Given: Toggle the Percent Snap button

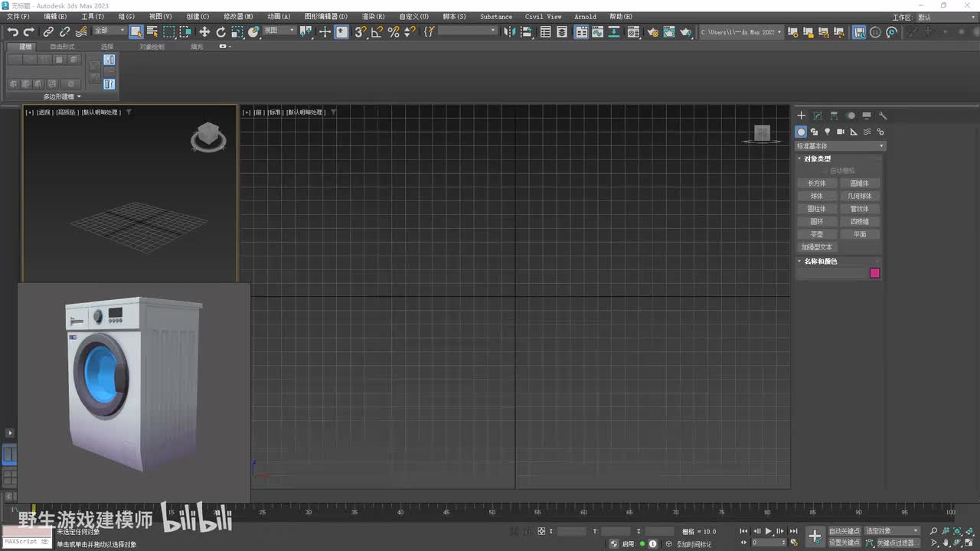Looking at the screenshot, I should pos(394,31).
